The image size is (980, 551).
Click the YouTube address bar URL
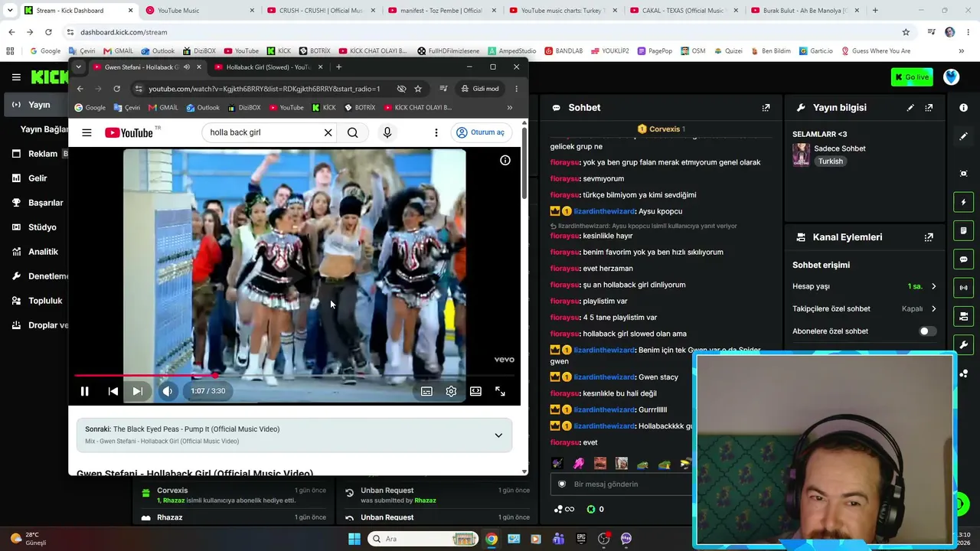pyautogui.click(x=264, y=89)
